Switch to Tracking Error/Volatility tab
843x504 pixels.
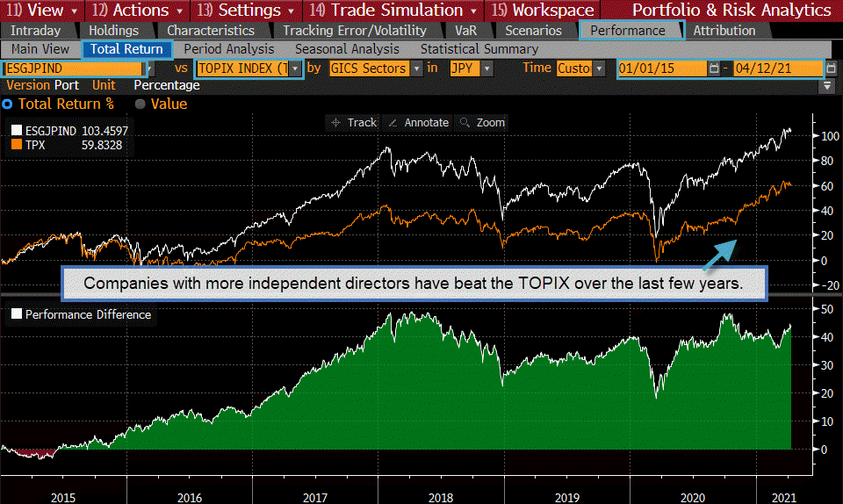355,31
